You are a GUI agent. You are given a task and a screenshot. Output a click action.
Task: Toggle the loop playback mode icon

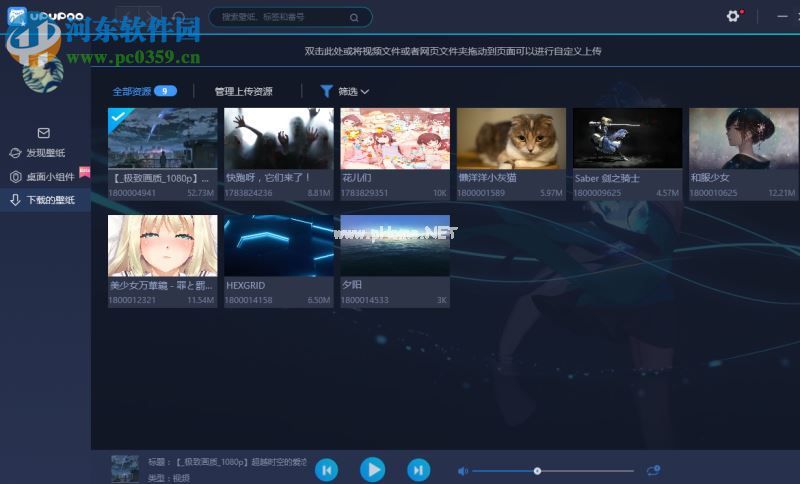point(653,470)
